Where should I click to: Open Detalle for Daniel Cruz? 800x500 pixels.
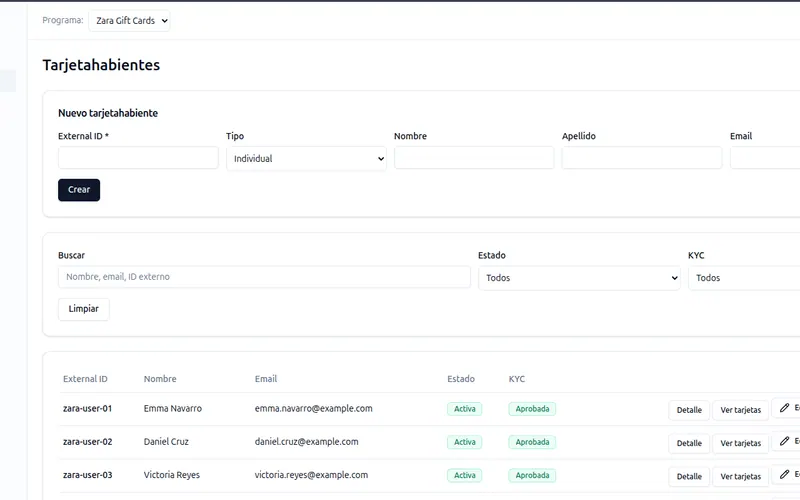click(689, 443)
